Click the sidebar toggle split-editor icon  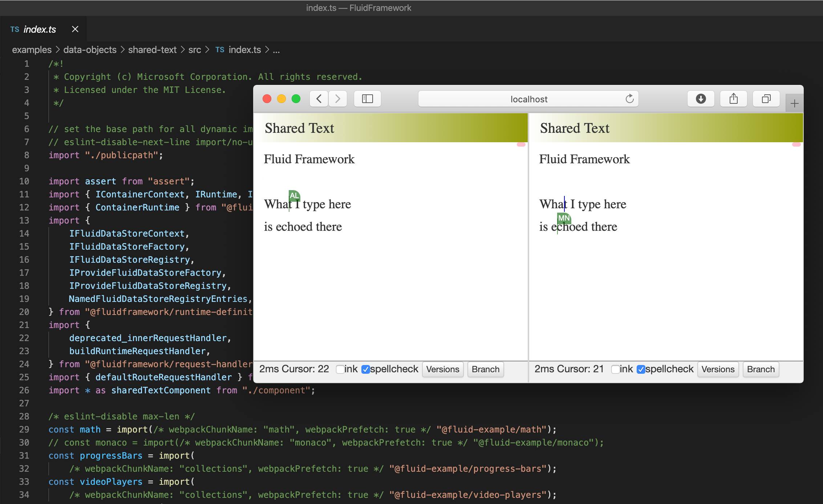pyautogui.click(x=367, y=99)
